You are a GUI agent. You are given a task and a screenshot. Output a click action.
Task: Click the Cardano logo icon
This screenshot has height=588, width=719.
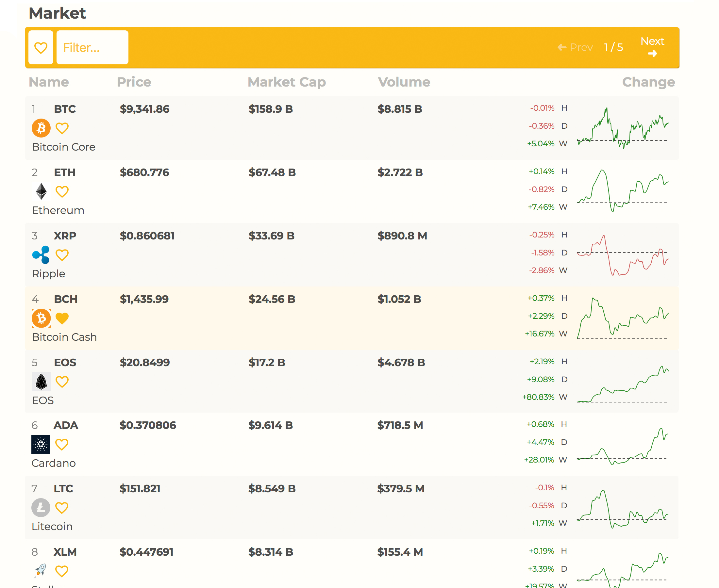pyautogui.click(x=41, y=444)
